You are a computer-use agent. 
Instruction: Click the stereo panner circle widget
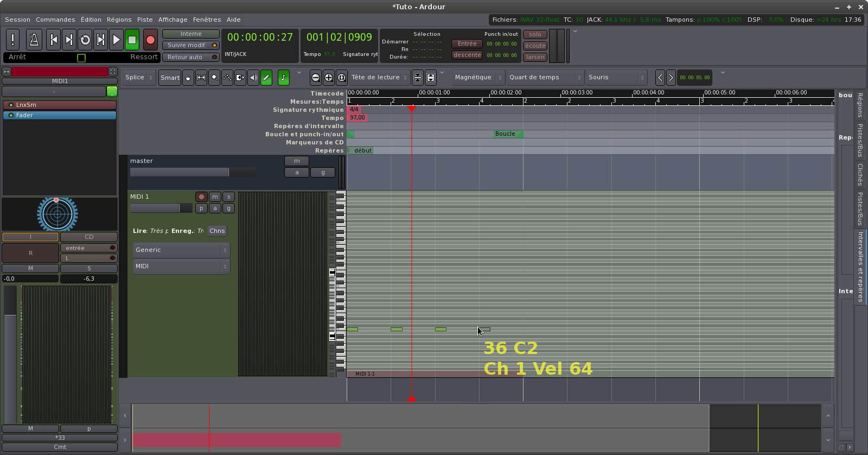(x=57, y=214)
